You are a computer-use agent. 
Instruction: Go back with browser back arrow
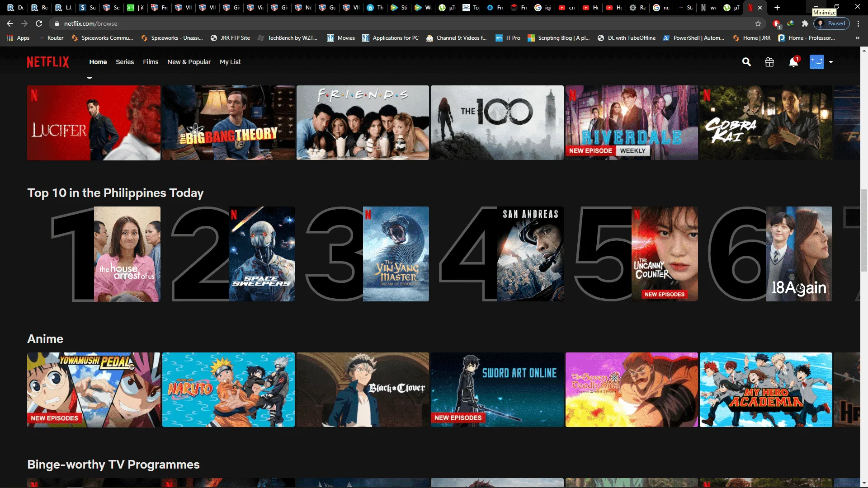[x=10, y=23]
